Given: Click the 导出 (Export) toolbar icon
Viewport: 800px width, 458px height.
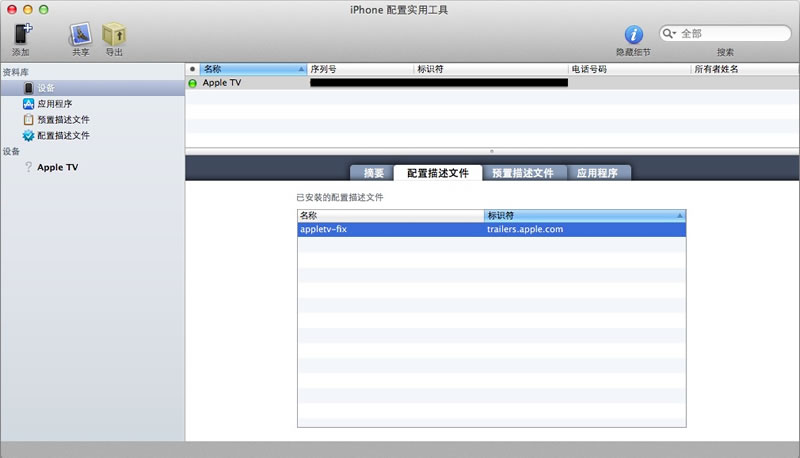Looking at the screenshot, I should 114,34.
